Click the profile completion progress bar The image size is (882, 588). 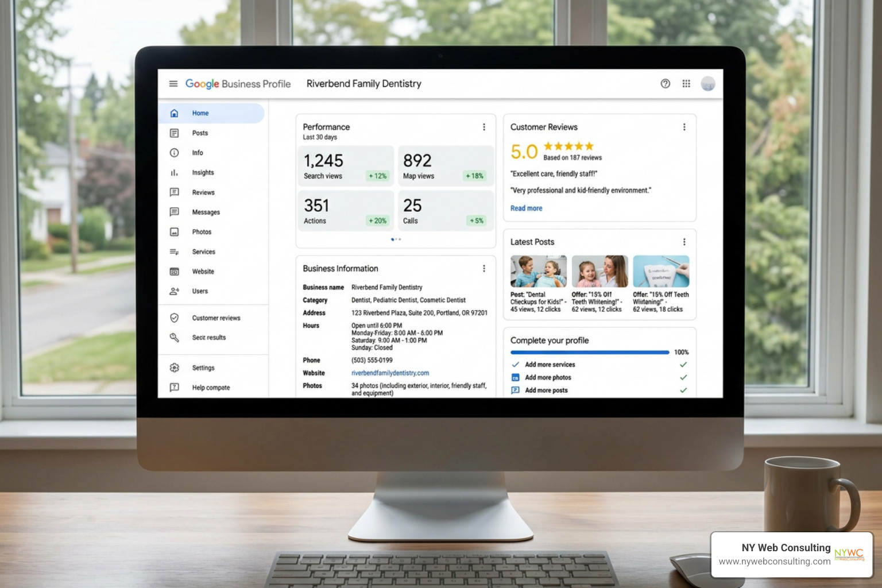[x=590, y=352]
